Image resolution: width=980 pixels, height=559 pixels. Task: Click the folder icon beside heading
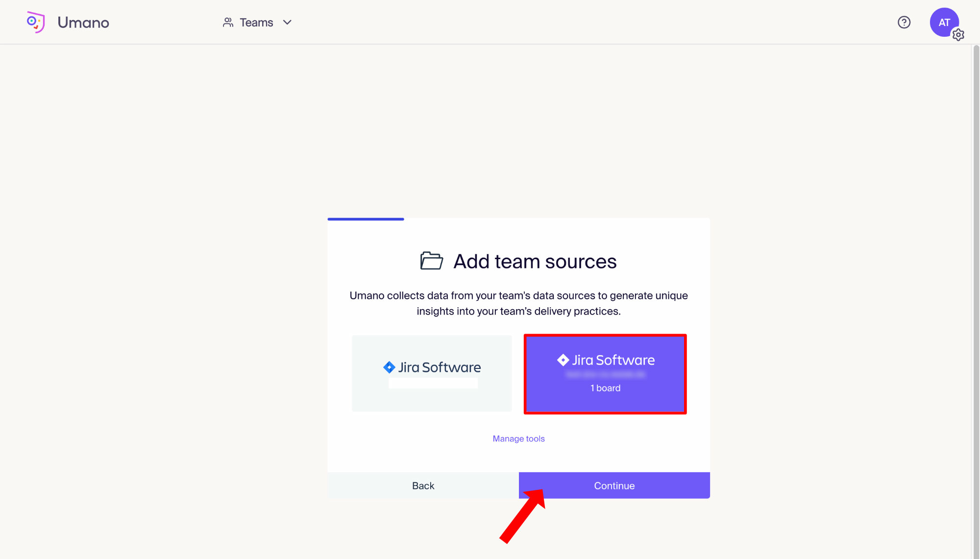click(431, 261)
